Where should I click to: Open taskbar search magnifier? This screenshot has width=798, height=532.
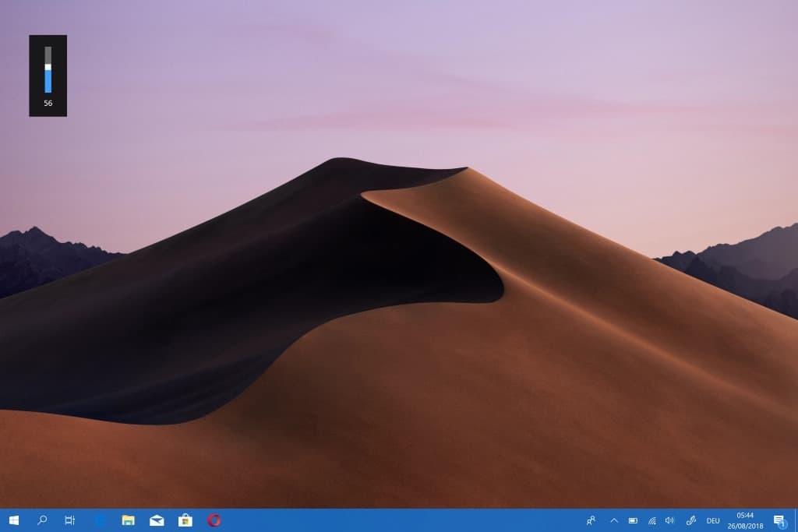42,520
